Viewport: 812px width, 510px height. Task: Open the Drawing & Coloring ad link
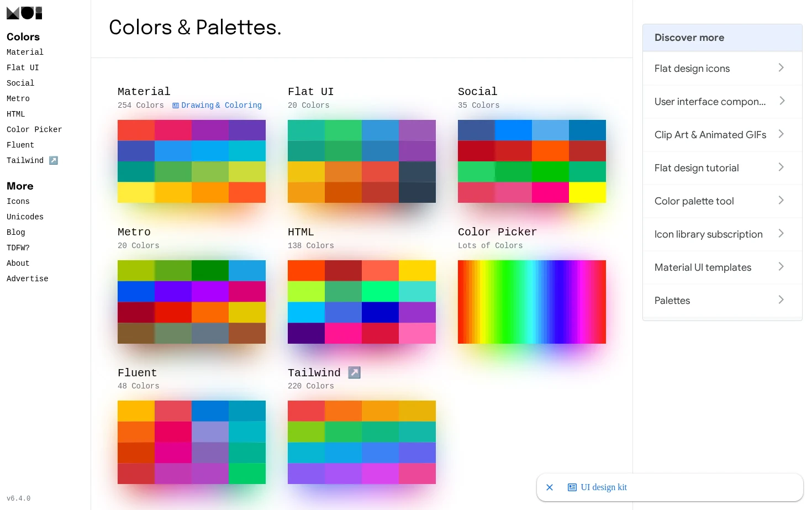pyautogui.click(x=222, y=106)
